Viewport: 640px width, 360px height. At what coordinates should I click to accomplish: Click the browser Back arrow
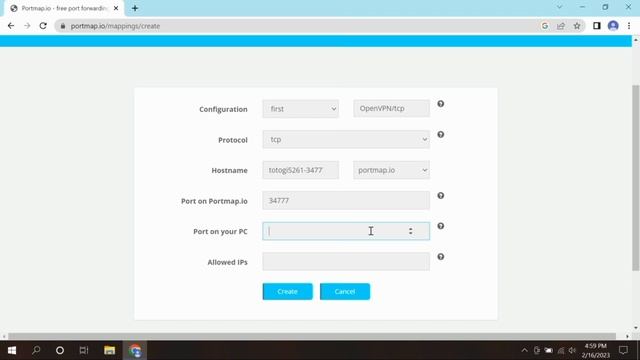coord(11,26)
